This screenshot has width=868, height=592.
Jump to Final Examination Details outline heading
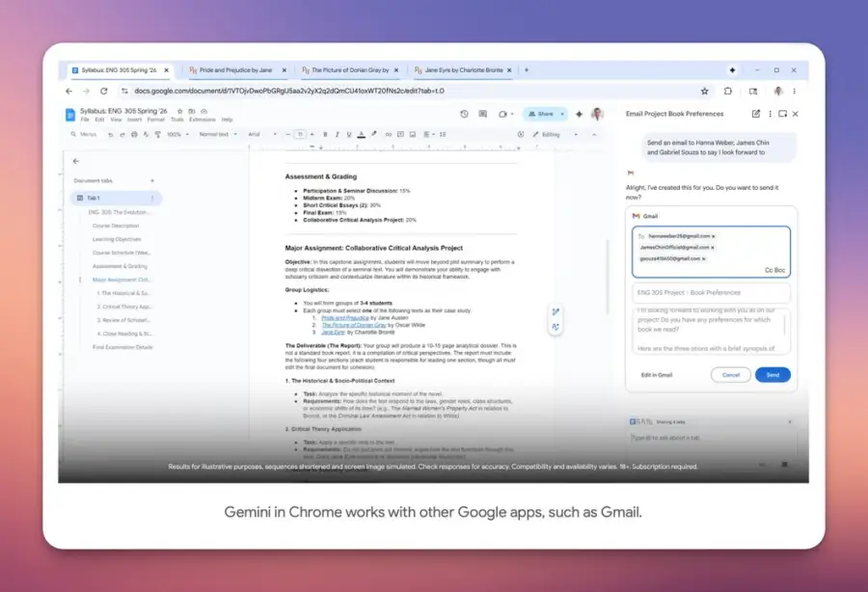pos(122,347)
